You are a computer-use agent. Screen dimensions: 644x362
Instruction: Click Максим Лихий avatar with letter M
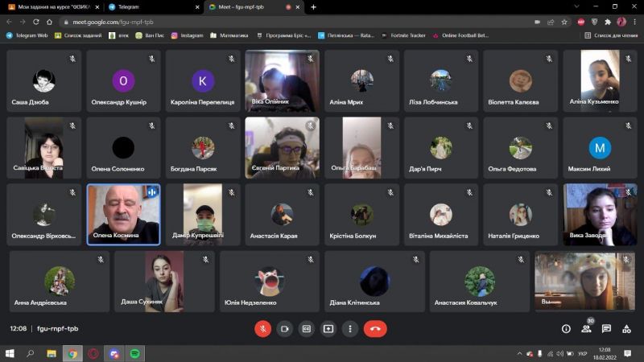pyautogui.click(x=600, y=147)
